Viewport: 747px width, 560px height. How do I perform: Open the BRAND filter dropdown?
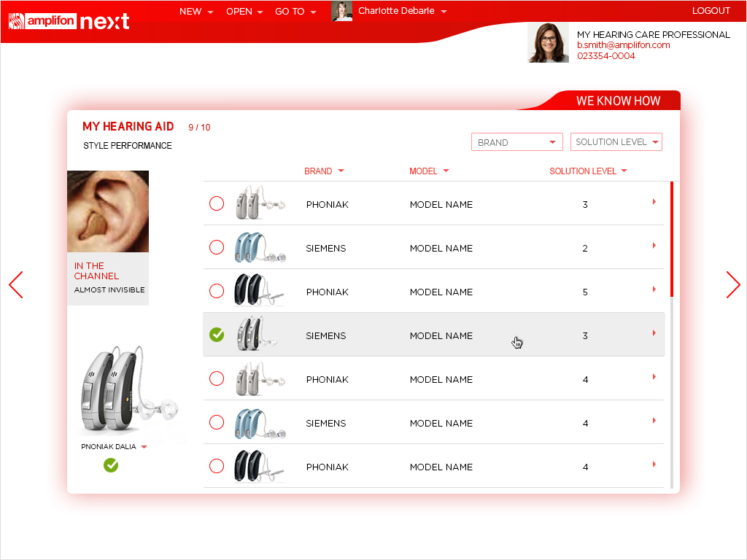point(517,142)
